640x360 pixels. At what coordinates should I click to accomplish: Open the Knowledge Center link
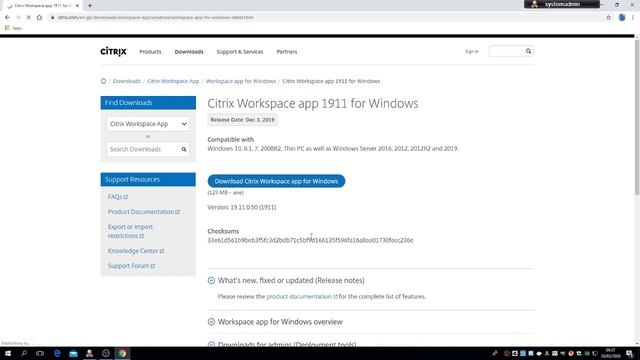pos(136,251)
